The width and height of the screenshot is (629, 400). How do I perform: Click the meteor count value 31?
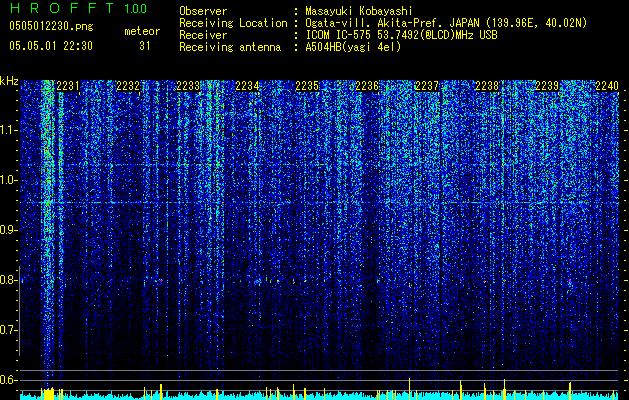144,46
